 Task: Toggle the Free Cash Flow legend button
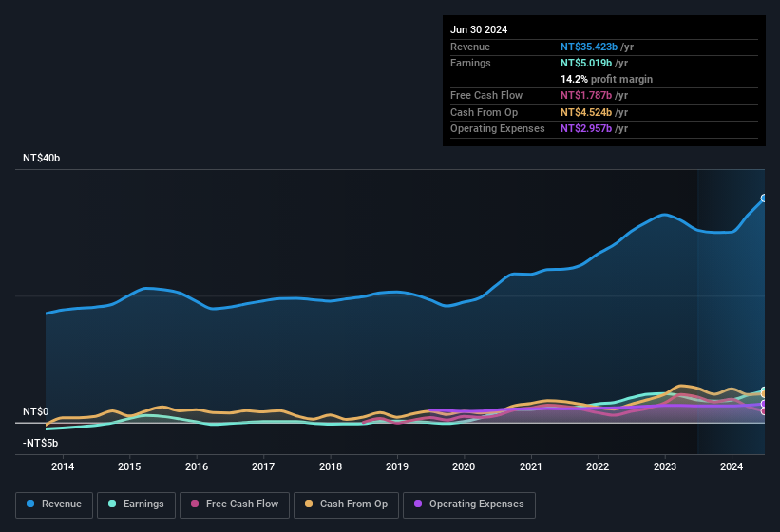(x=235, y=504)
